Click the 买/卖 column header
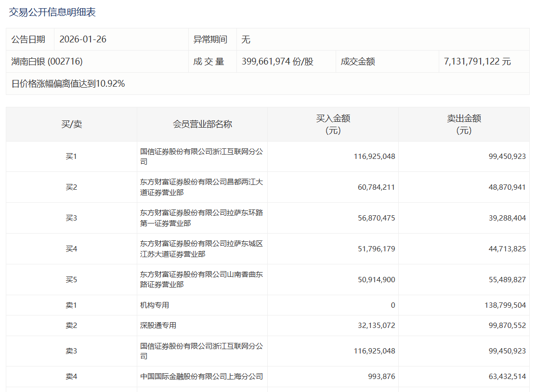The width and height of the screenshot is (536, 392). [71, 124]
